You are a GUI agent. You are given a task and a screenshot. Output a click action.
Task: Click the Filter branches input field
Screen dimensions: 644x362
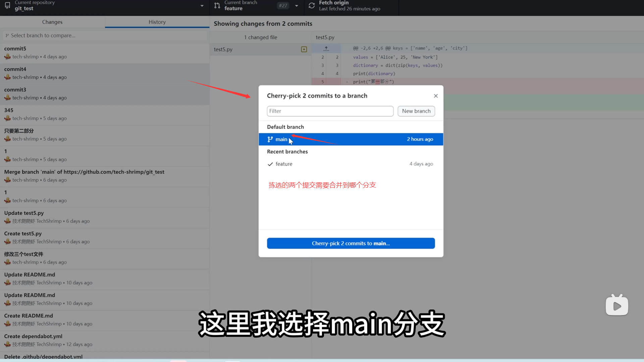tap(330, 111)
